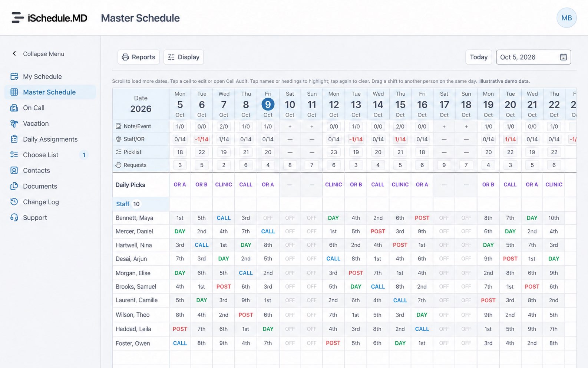Collapse the sidebar menu chevron

[x=14, y=53]
